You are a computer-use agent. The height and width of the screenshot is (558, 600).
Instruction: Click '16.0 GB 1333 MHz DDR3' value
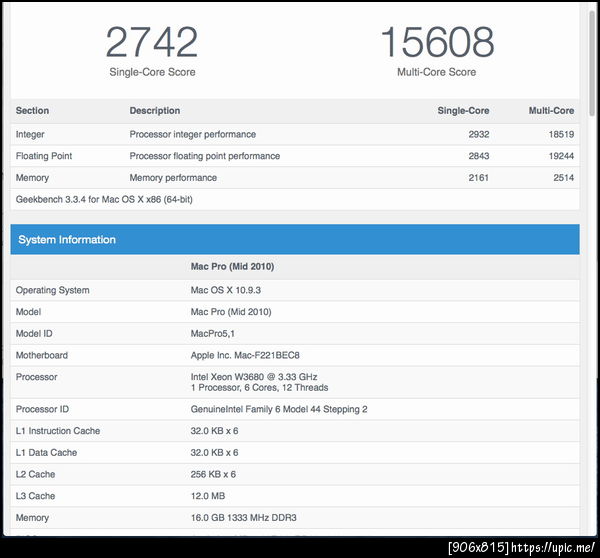[244, 518]
